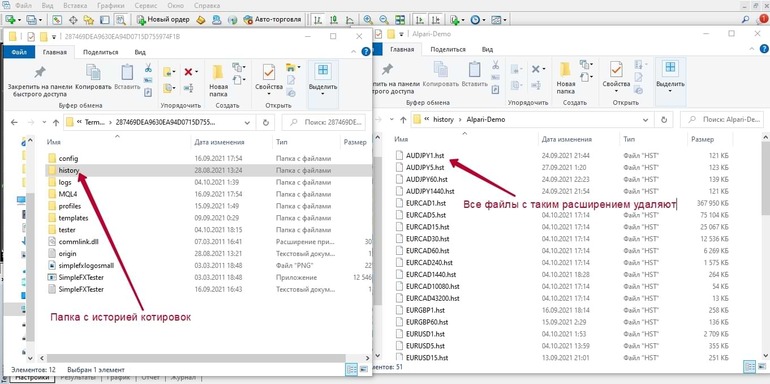Sort by Дата изменения column in left window
Viewport: 770px width, 384px height.
219,142
